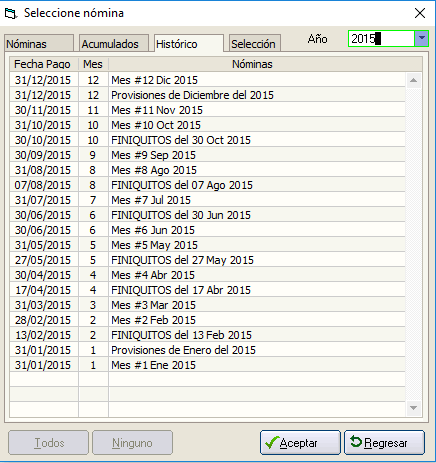This screenshot has height=463, width=436.
Task: Click the green return arrow on Regresar
Action: [x=356, y=442]
